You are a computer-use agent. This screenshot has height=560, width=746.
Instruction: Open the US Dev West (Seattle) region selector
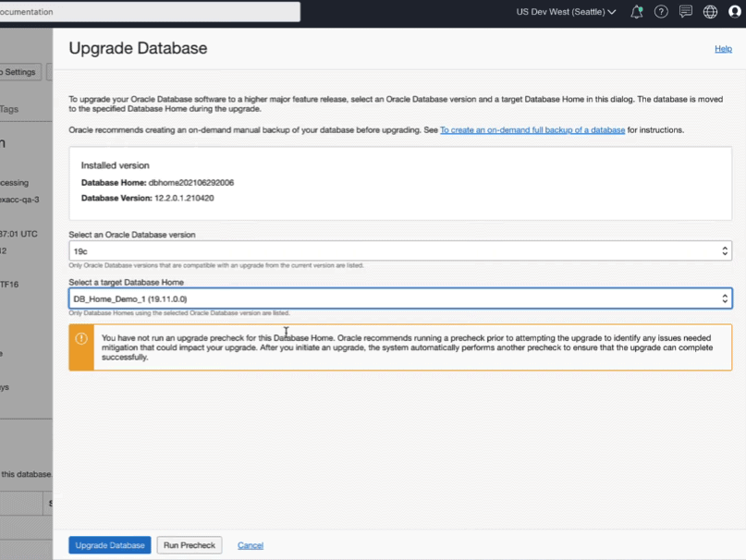click(x=564, y=12)
